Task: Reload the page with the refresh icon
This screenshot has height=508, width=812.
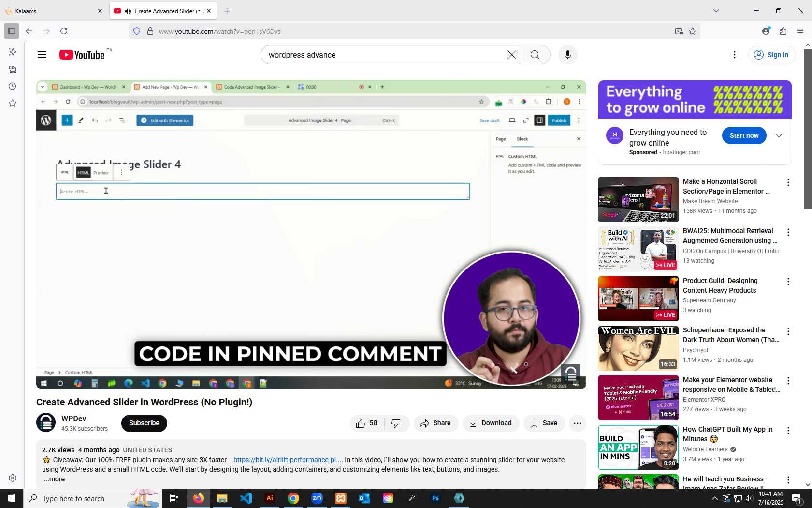Action: tap(64, 31)
